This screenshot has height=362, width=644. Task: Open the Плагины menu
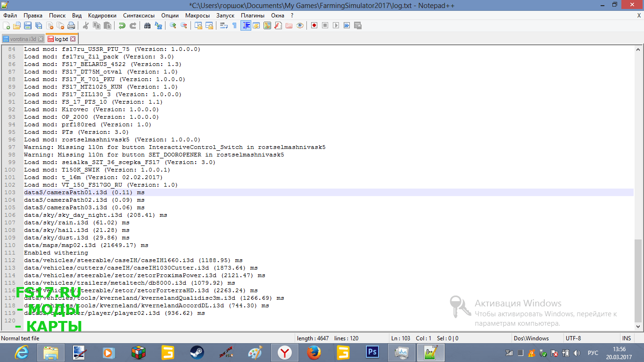253,16
